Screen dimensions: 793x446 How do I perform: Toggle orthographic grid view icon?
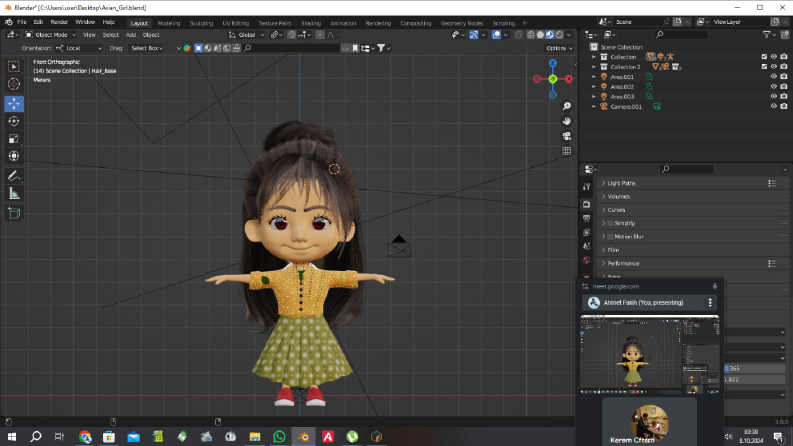[x=566, y=151]
